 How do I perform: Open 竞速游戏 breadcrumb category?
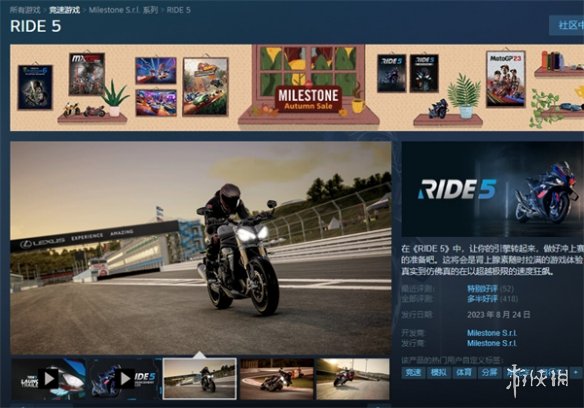pyautogui.click(x=64, y=10)
